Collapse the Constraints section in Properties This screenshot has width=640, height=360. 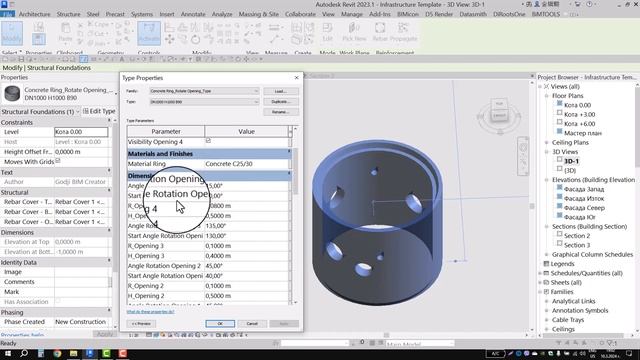pos(109,121)
